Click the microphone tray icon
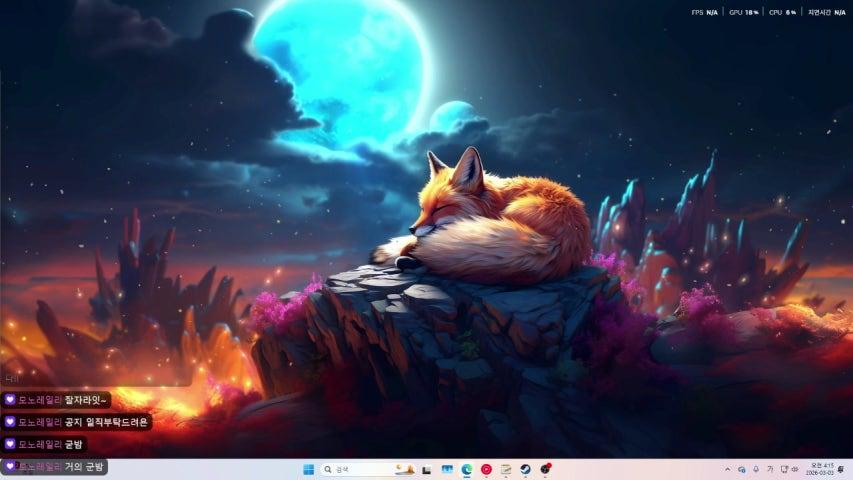Screen dimensions: 853x480 click(x=756, y=469)
